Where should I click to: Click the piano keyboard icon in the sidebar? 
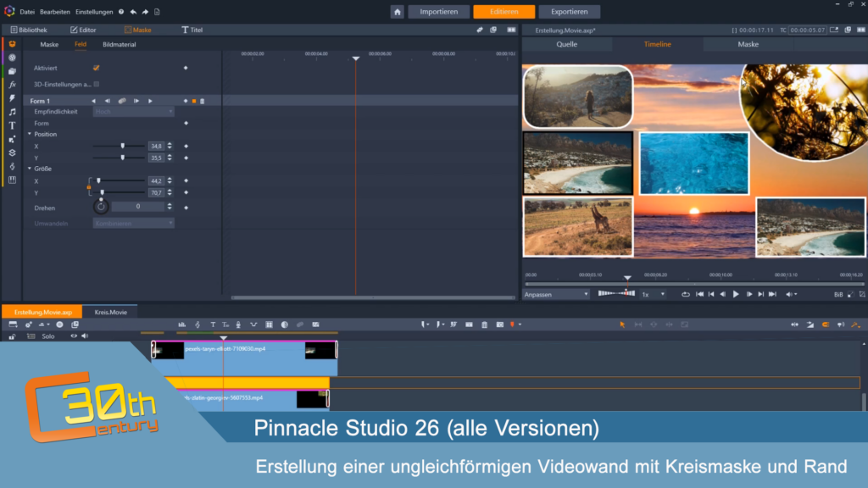(12, 180)
